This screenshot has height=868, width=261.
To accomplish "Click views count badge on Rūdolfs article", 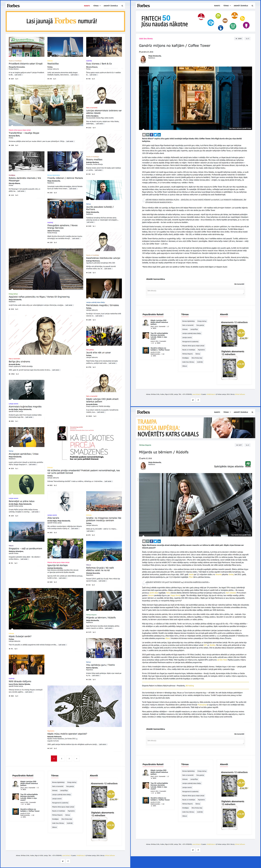I will click(x=239, y=445).
